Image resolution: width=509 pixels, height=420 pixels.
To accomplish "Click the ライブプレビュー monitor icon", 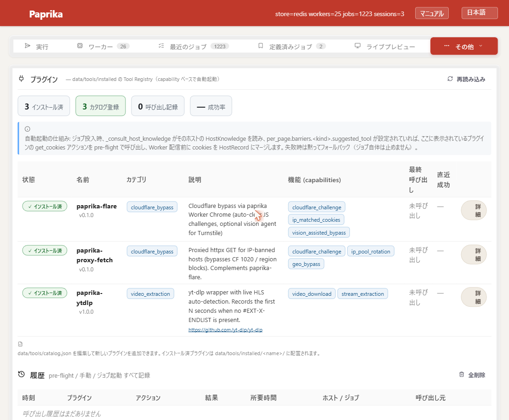I will click(x=357, y=46).
